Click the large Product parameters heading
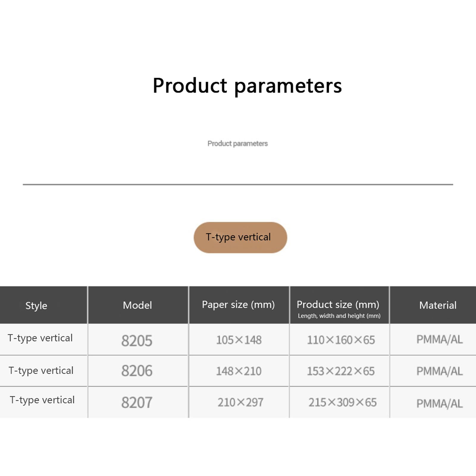This screenshot has width=476, height=476. [x=247, y=86]
